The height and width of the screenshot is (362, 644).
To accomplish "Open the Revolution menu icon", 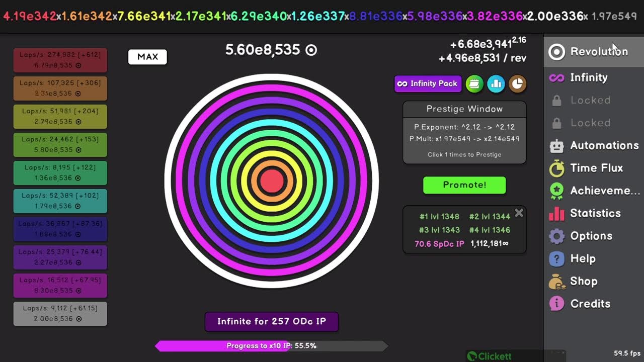I will pos(556,52).
